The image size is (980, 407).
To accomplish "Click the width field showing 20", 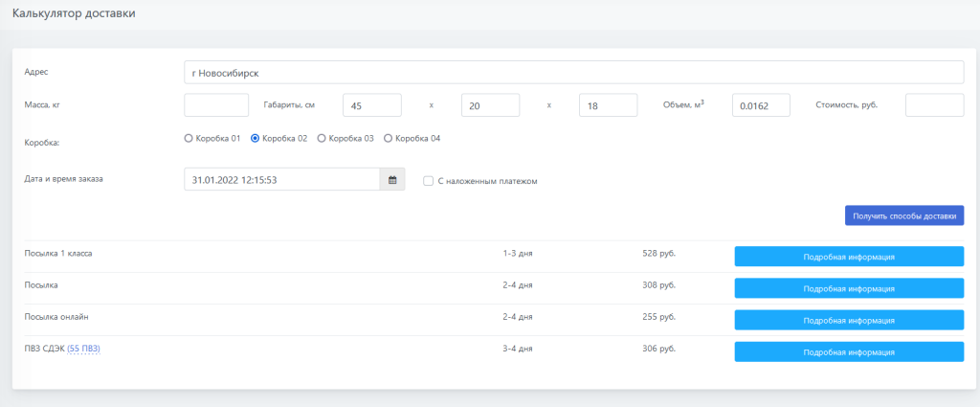I will 489,105.
